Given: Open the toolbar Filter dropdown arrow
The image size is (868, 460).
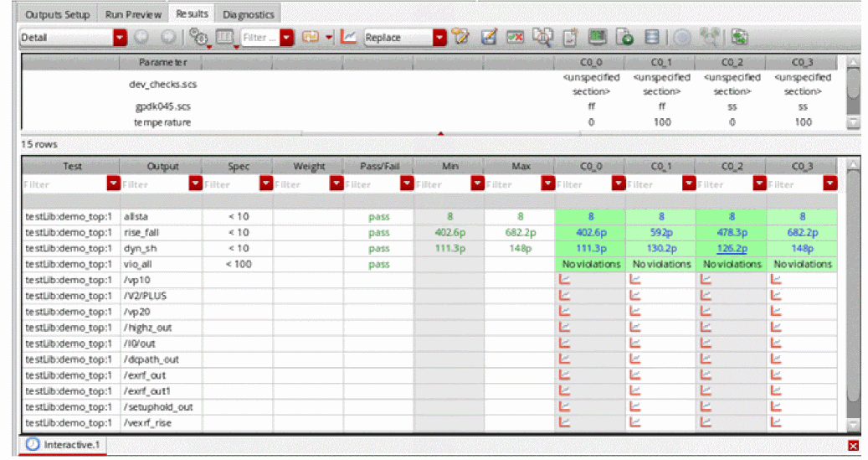Looking at the screenshot, I should click(286, 37).
